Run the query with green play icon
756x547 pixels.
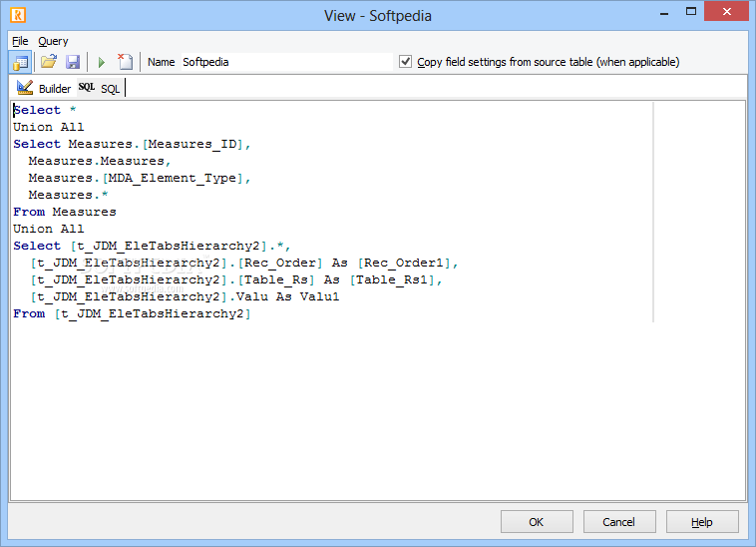coord(102,62)
